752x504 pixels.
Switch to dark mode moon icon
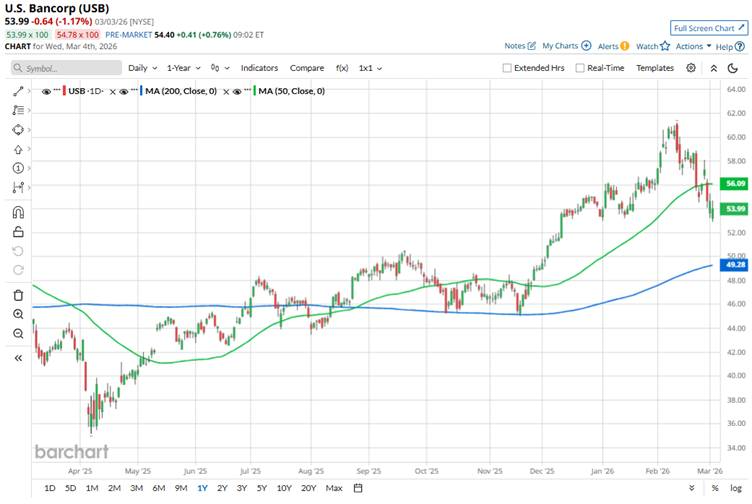[715, 68]
